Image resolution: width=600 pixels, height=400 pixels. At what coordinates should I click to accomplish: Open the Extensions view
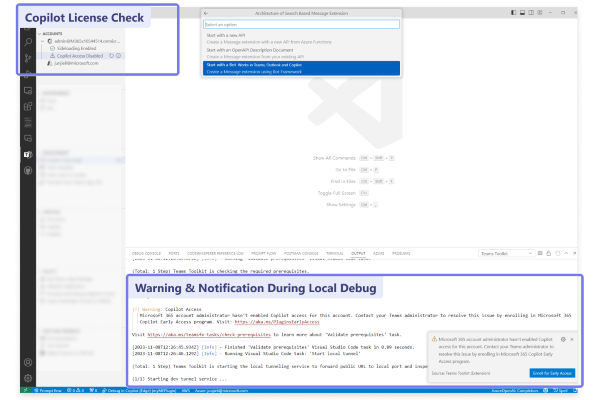[x=28, y=106]
